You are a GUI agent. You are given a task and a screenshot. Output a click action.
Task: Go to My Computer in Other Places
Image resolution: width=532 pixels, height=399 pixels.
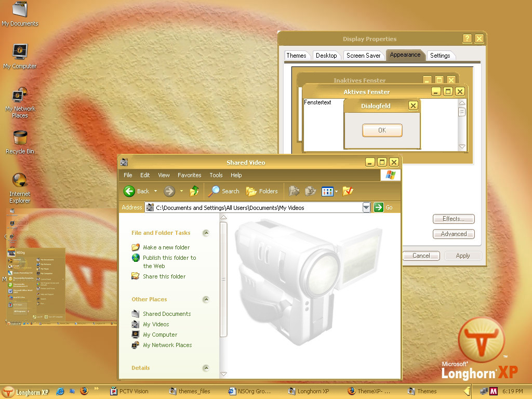[160, 335]
